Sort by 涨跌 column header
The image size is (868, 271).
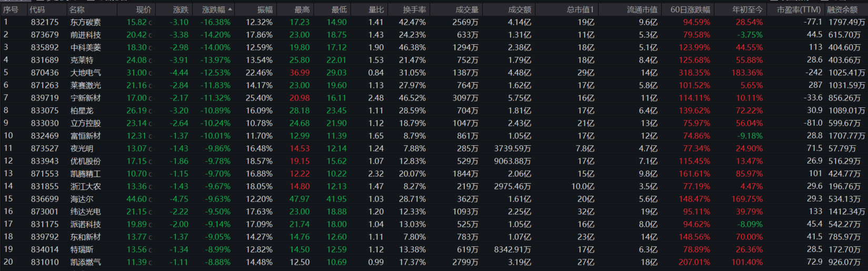tap(181, 9)
